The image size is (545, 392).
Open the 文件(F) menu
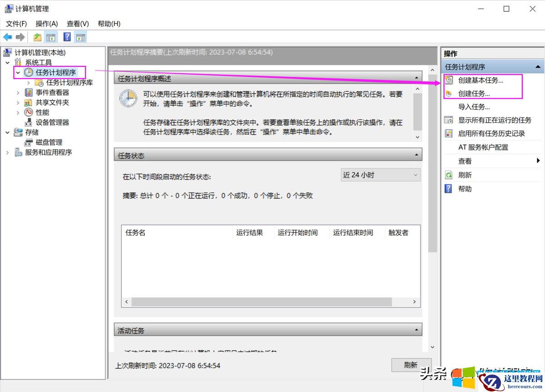click(x=16, y=24)
